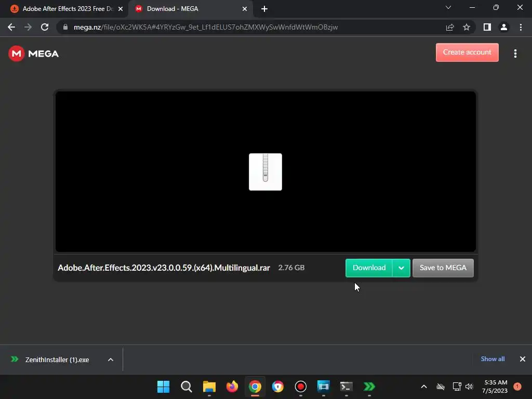Click the Create account button
Screen dimensions: 532x399
(x=467, y=52)
